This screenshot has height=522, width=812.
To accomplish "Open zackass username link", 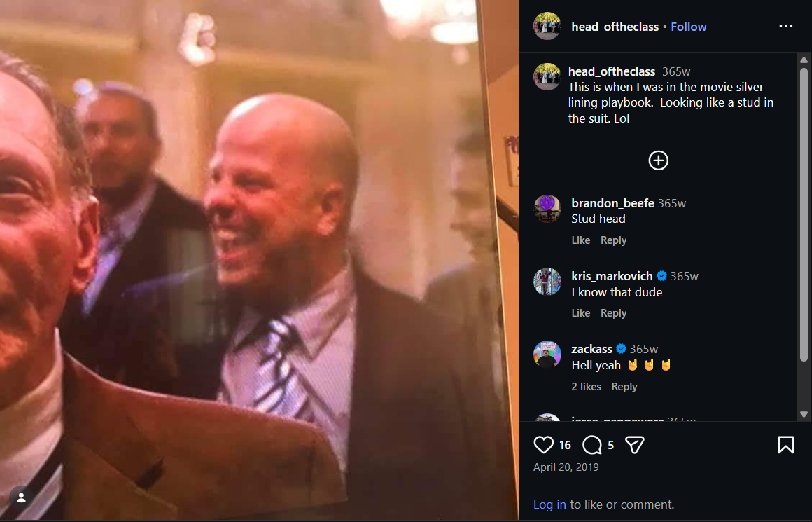I will coord(592,349).
